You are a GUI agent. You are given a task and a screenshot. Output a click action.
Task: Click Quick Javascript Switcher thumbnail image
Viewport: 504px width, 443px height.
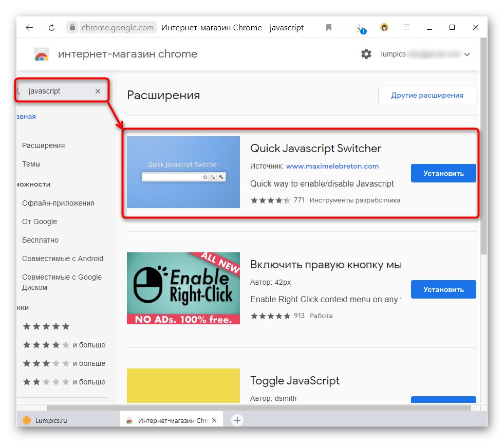183,172
